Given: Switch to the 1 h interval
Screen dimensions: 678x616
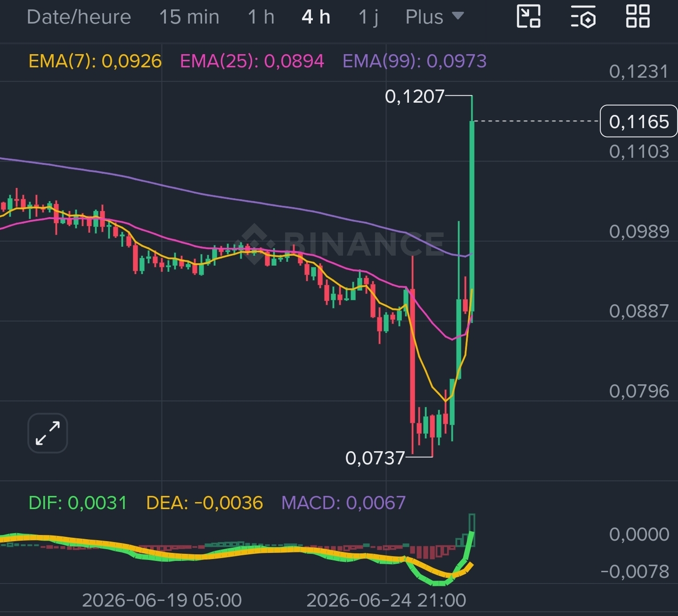Looking at the screenshot, I should click(x=261, y=17).
